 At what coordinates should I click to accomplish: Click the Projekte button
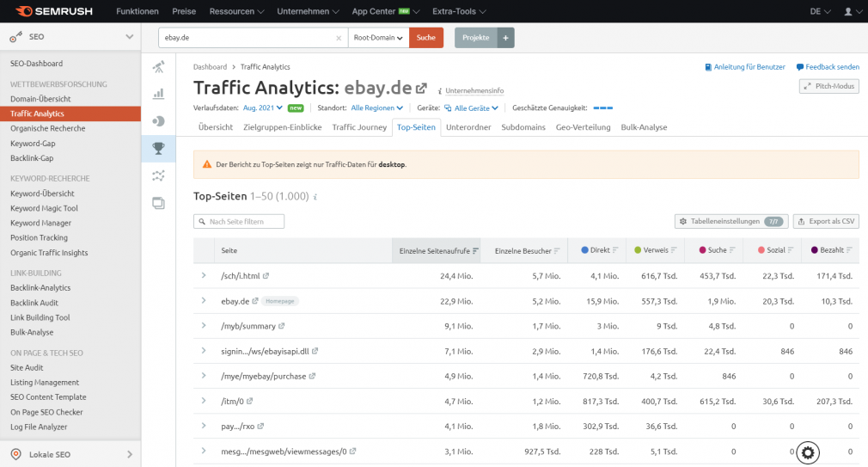click(476, 38)
